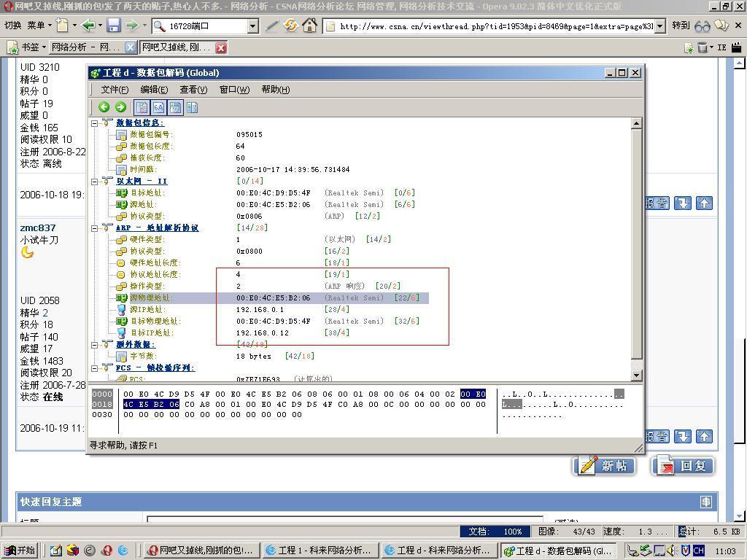
Task: Click the Opera back arrow icon
Action: pos(88,26)
